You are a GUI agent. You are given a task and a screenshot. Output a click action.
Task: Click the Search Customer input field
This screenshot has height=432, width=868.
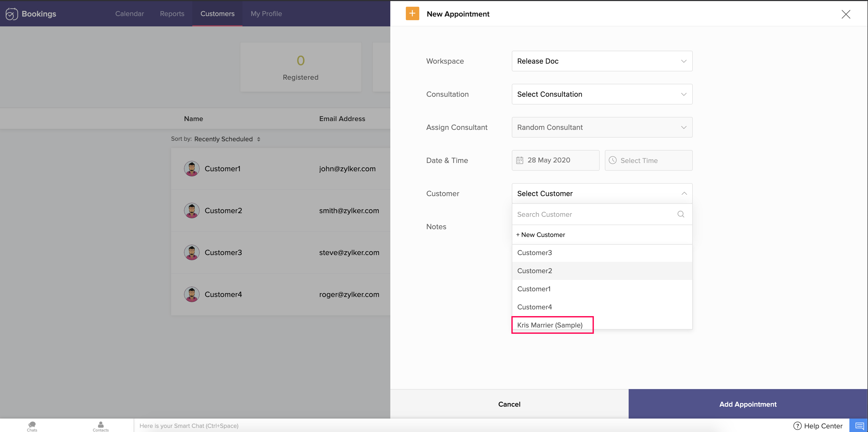tap(593, 214)
